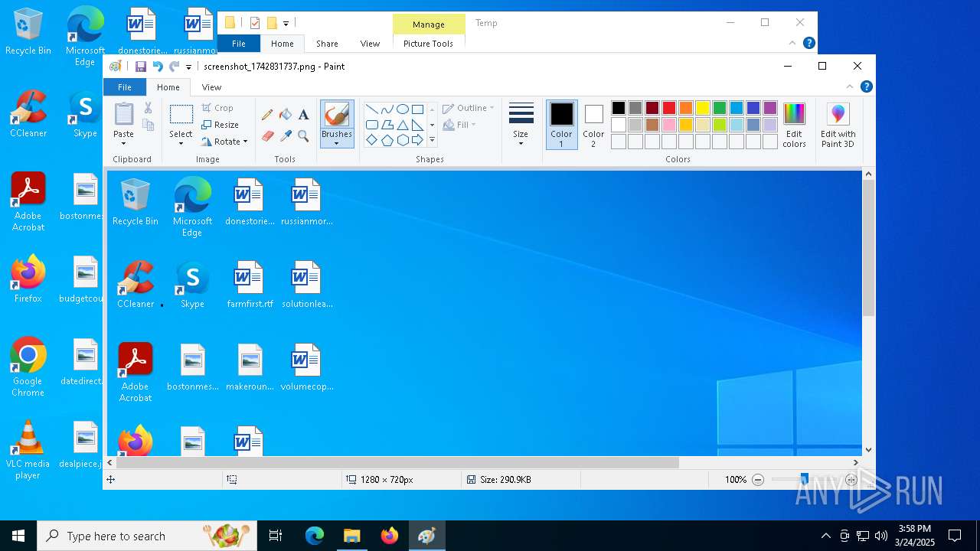This screenshot has height=551, width=980.
Task: Click the Redo arrow in Paint's title bar
Action: (175, 67)
